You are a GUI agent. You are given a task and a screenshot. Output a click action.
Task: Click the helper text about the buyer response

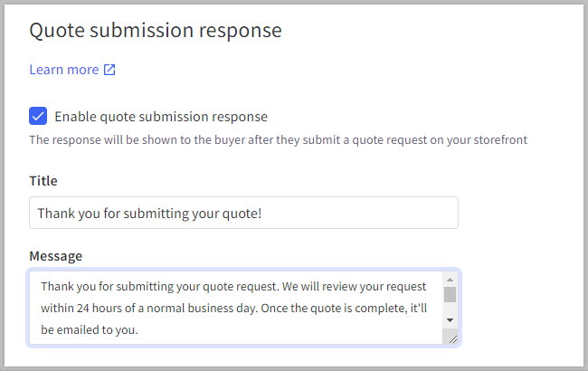[x=278, y=140]
